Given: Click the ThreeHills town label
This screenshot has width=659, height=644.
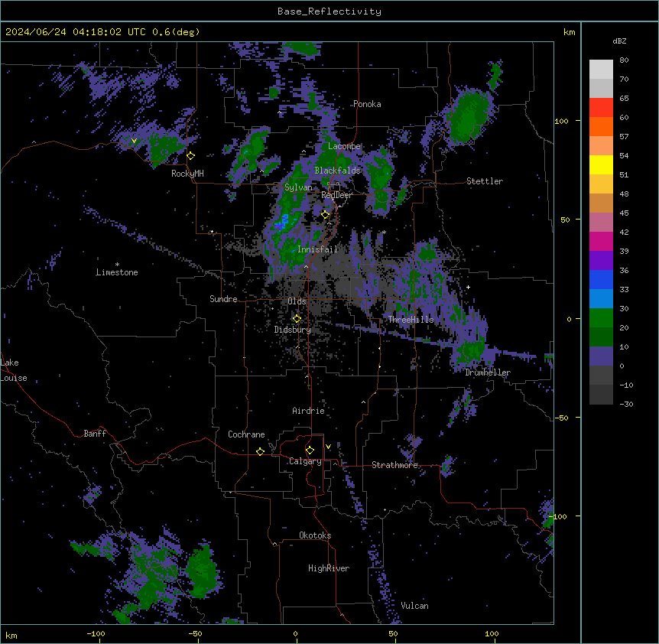Looking at the screenshot, I should 411,320.
